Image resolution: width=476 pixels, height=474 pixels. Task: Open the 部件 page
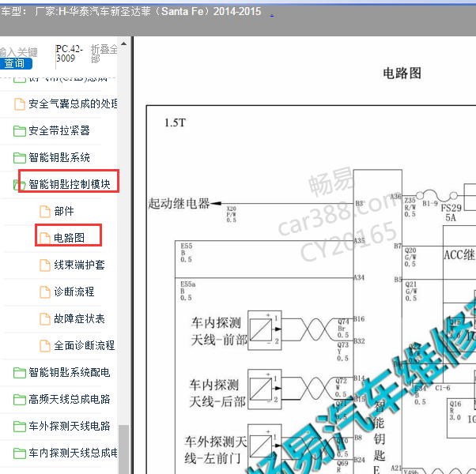point(64,211)
